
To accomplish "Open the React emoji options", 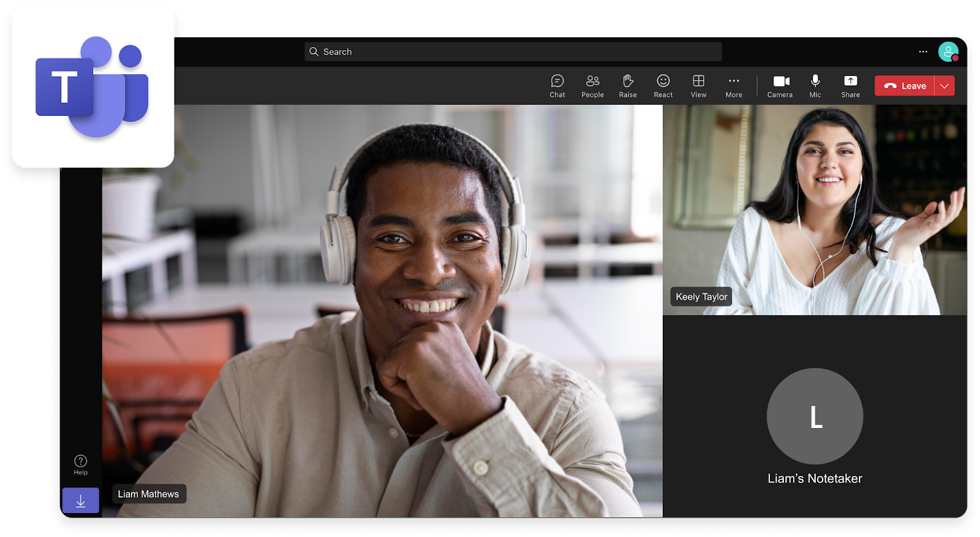I will 663,86.
